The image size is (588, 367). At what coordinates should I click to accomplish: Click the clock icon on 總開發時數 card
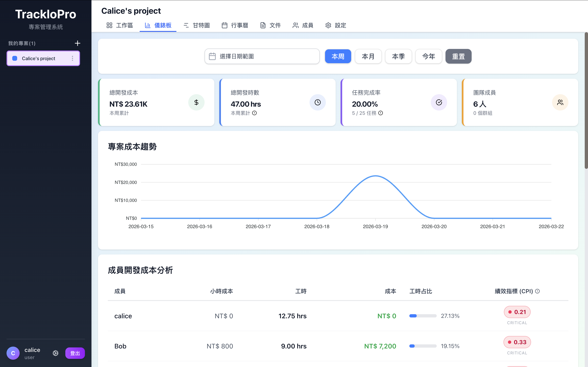pos(317,102)
